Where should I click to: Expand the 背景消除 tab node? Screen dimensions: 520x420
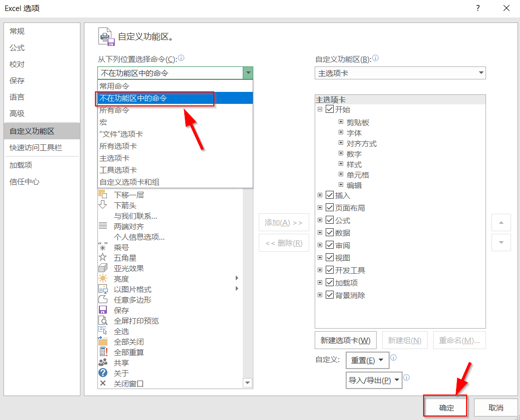point(320,295)
